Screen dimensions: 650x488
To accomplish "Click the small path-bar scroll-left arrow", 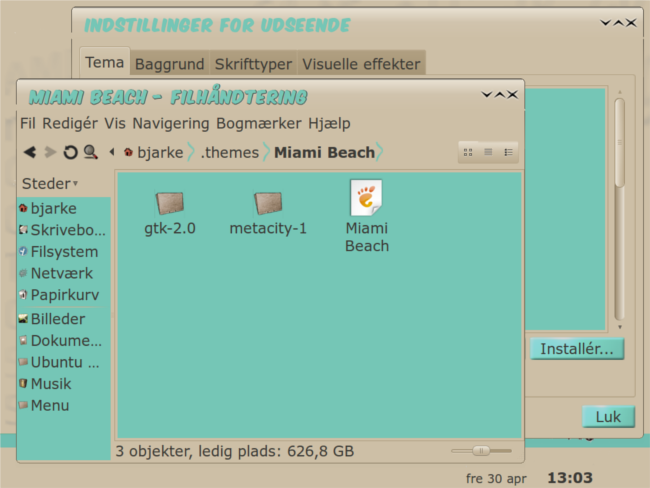I will (112, 152).
